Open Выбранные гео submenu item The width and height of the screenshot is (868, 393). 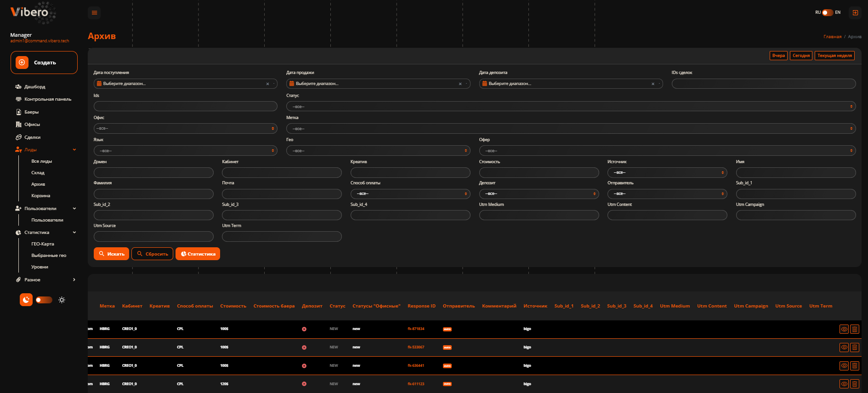[49, 256]
